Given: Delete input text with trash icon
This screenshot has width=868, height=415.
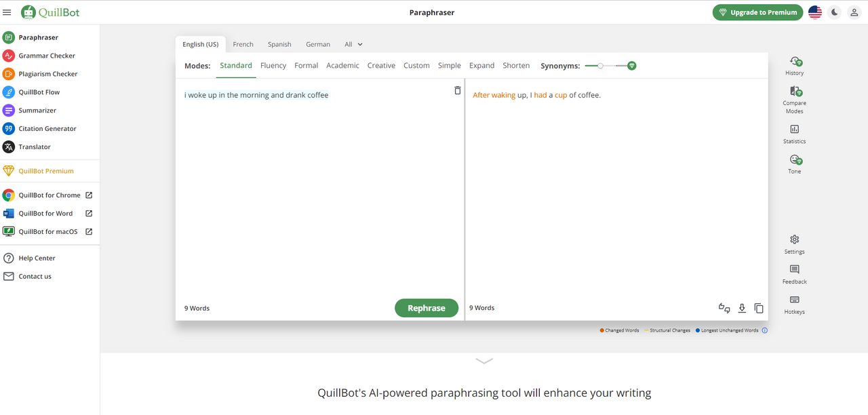Looking at the screenshot, I should [x=458, y=91].
